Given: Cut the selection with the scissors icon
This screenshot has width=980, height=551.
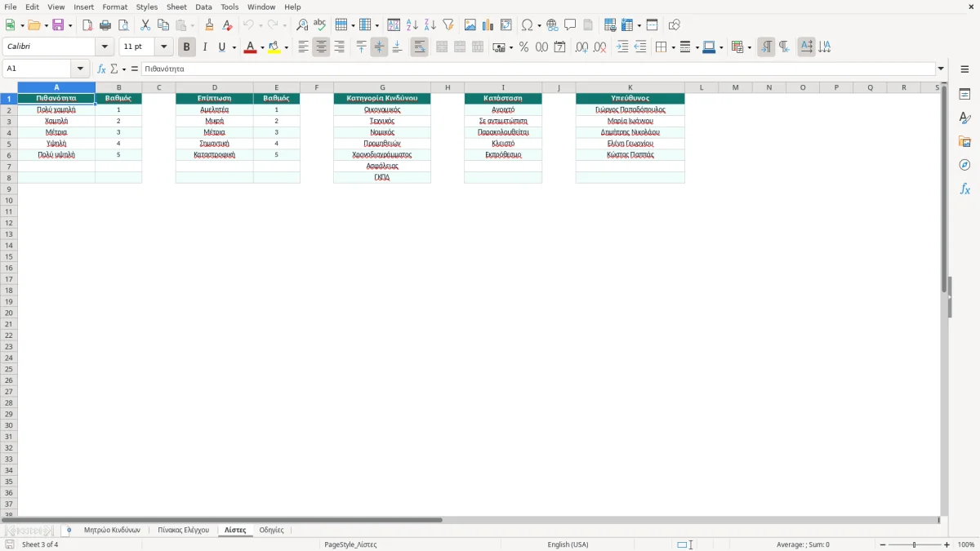Looking at the screenshot, I should tap(145, 25).
